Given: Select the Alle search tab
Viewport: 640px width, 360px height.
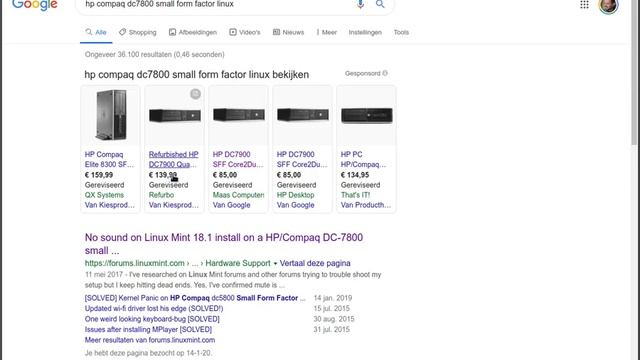Looking at the screenshot, I should [96, 32].
